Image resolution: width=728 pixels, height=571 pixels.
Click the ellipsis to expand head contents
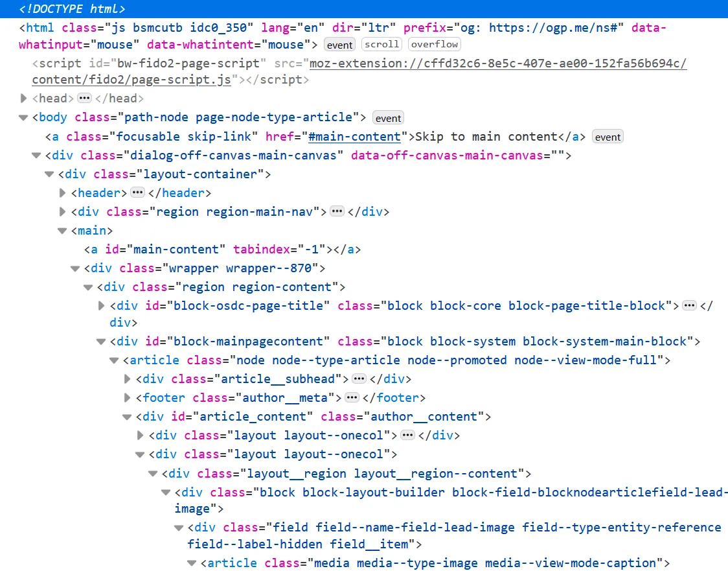click(84, 99)
